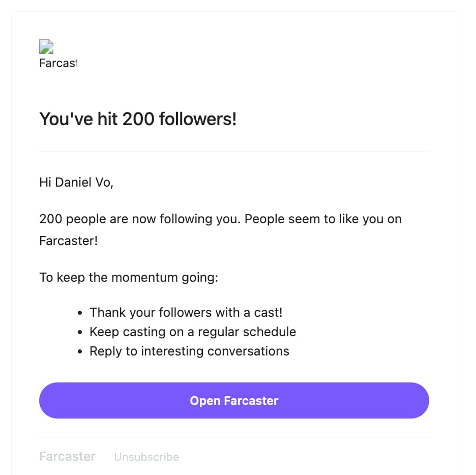Click the "200 people are now following you" sentence
The height and width of the screenshot is (475, 476).
(x=143, y=219)
